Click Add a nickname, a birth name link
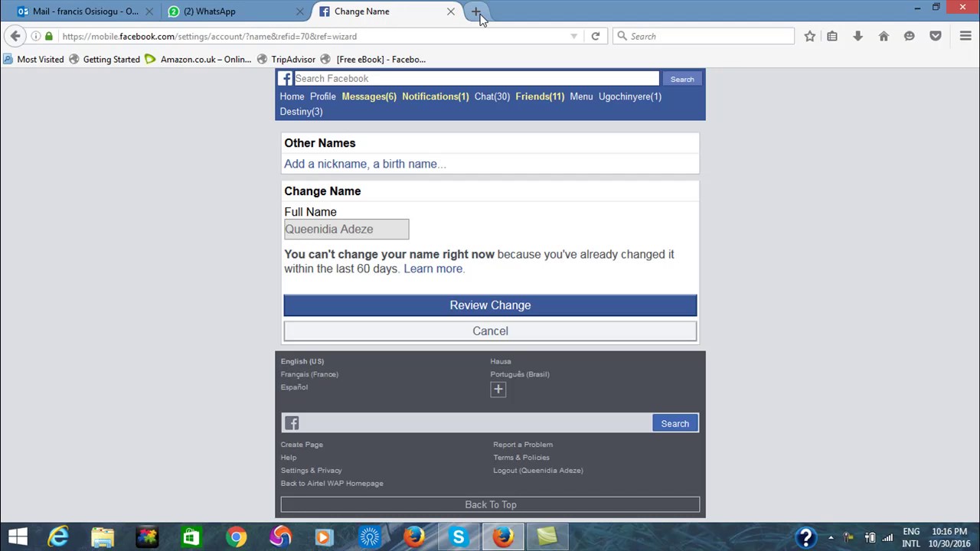 click(x=365, y=164)
